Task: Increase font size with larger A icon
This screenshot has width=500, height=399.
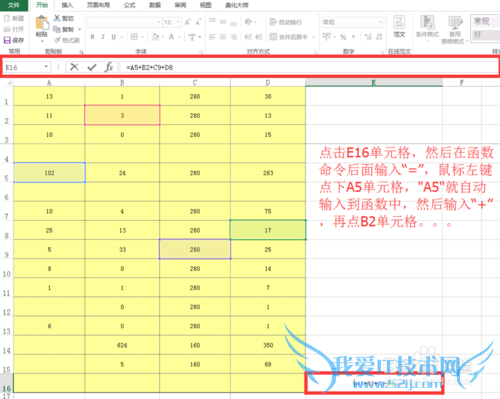Action: click(187, 22)
